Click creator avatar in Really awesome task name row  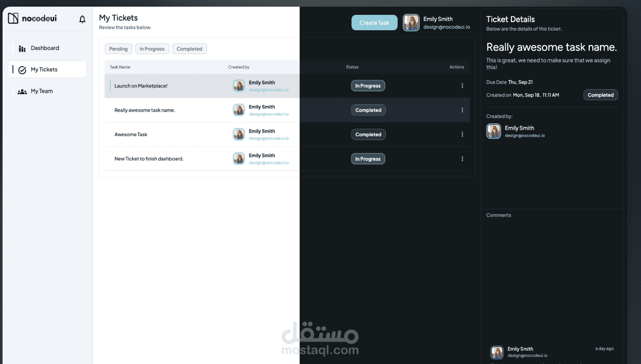pos(239,110)
